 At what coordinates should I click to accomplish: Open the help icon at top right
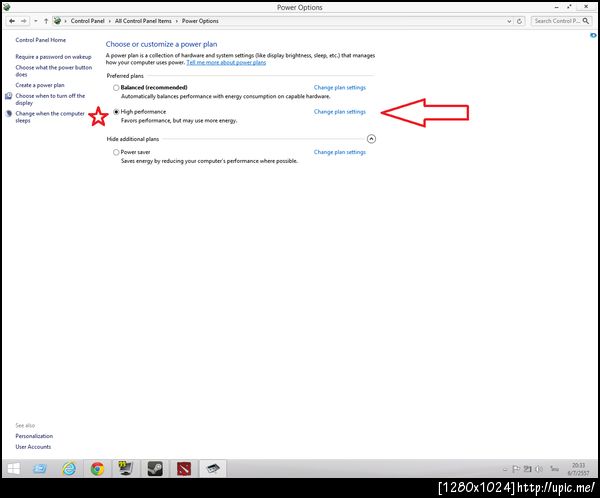tap(593, 35)
